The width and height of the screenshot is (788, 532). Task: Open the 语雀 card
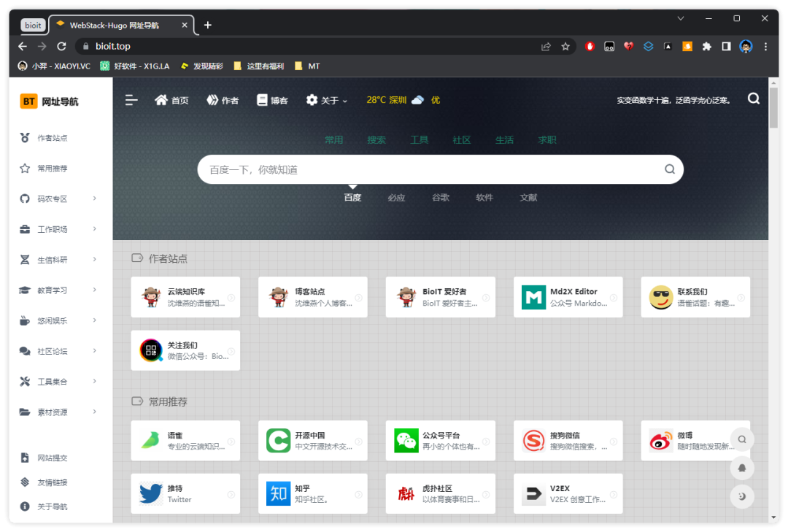(185, 441)
